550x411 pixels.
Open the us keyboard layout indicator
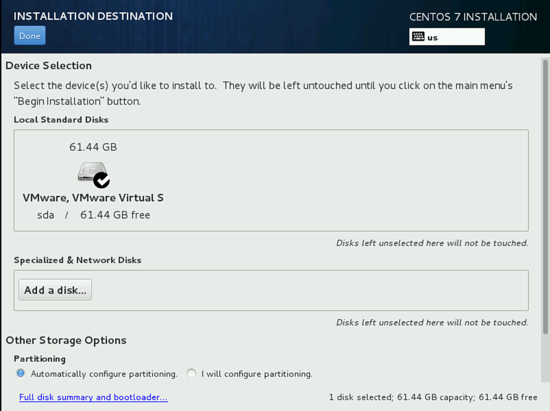[x=447, y=37]
